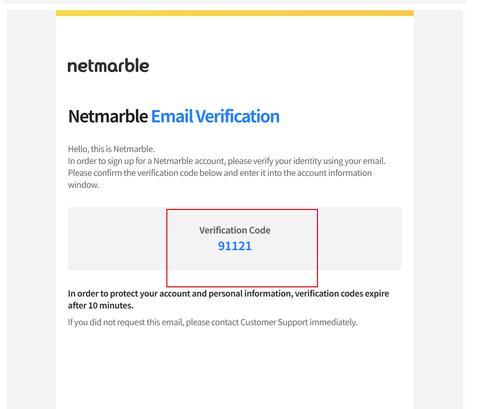Click the black Netmarble word in heading
The image size is (500, 409).
tap(108, 116)
